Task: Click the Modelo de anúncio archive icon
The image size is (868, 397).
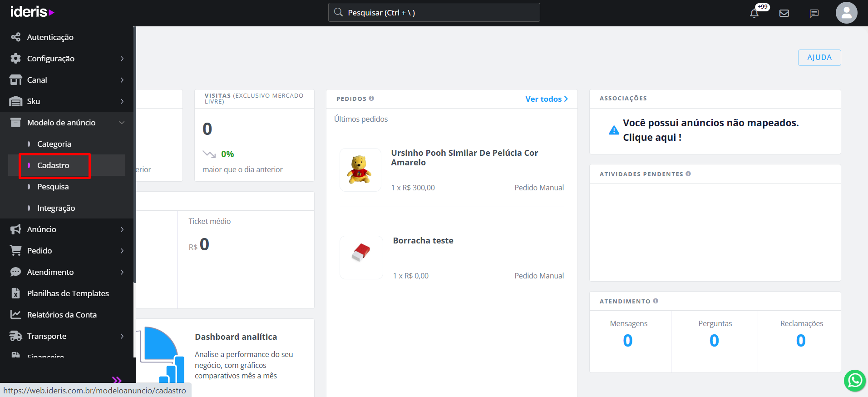Action: (16, 123)
